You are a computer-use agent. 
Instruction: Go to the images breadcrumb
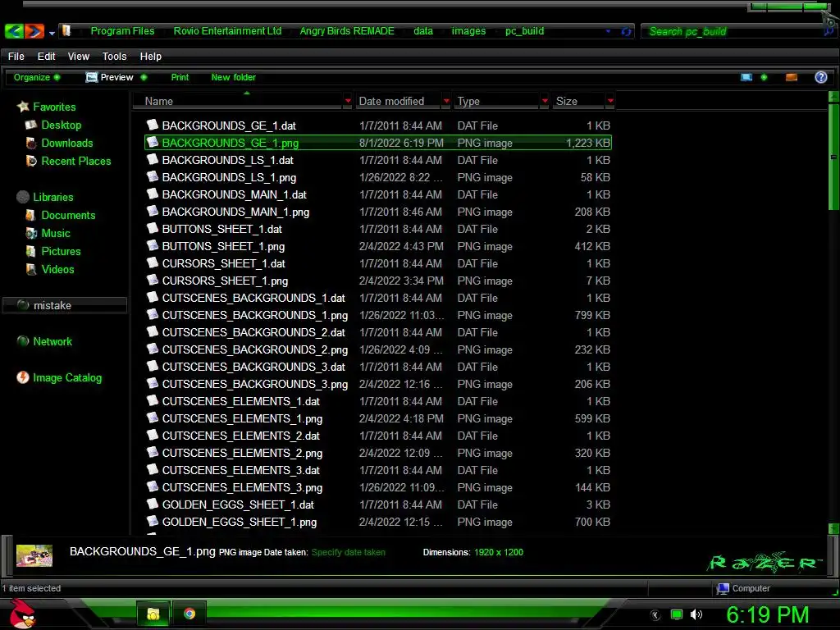(x=468, y=31)
